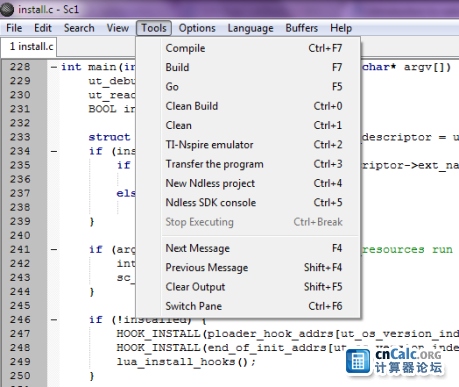Click HOOK_INSTALL on line 247
Image resolution: width=459 pixels, height=387 pixels.
tap(158, 334)
